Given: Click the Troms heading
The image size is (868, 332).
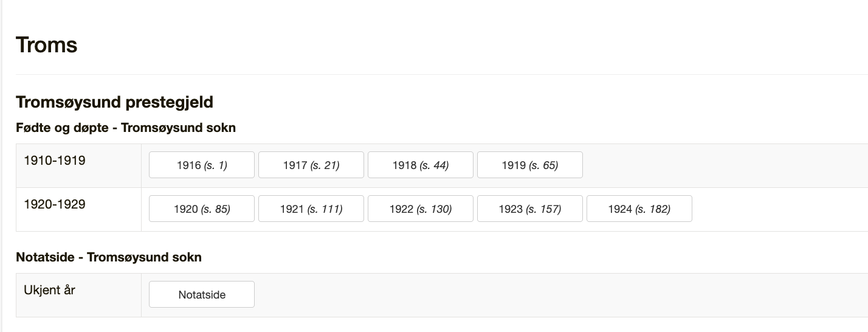Looking at the screenshot, I should tap(47, 45).
